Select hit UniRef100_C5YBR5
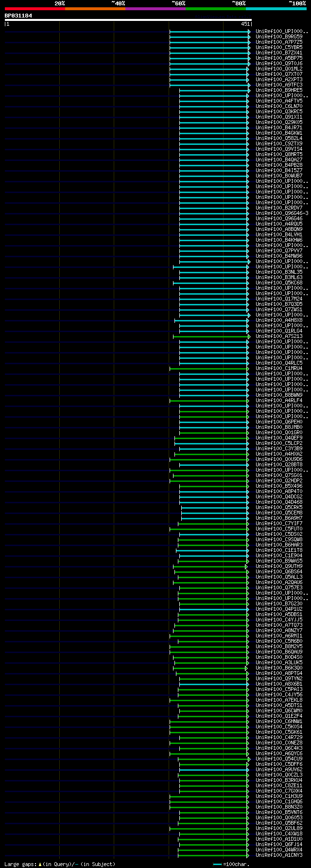Screen dimensions: 311x868 279,47
